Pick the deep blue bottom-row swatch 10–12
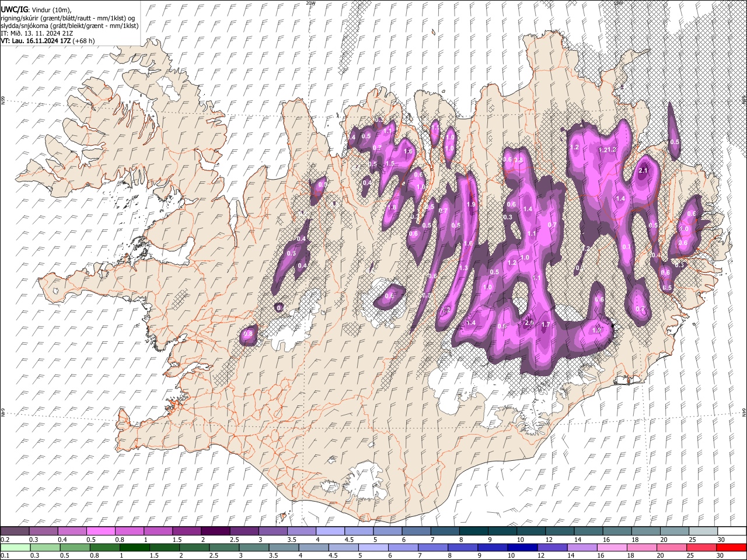This screenshot has width=747, height=560. click(x=522, y=547)
